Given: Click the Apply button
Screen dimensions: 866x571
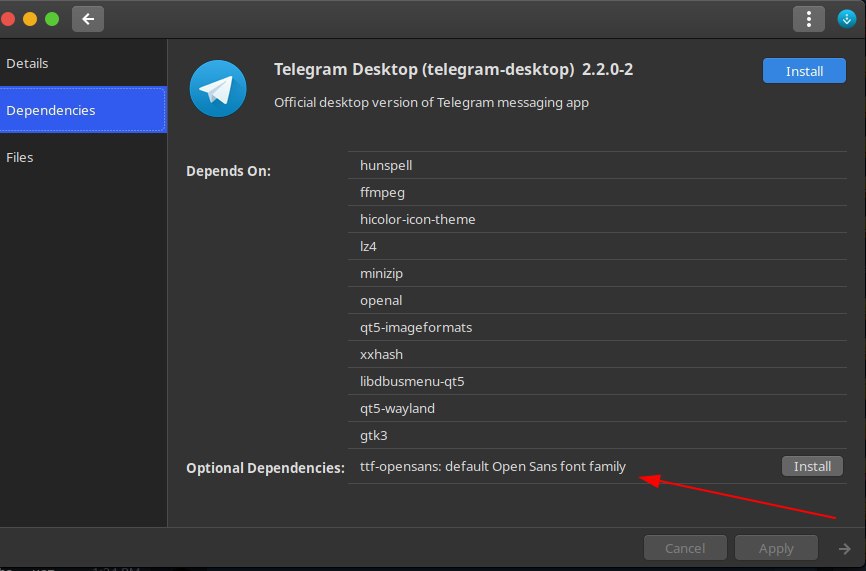Looking at the screenshot, I should pyautogui.click(x=776, y=548).
